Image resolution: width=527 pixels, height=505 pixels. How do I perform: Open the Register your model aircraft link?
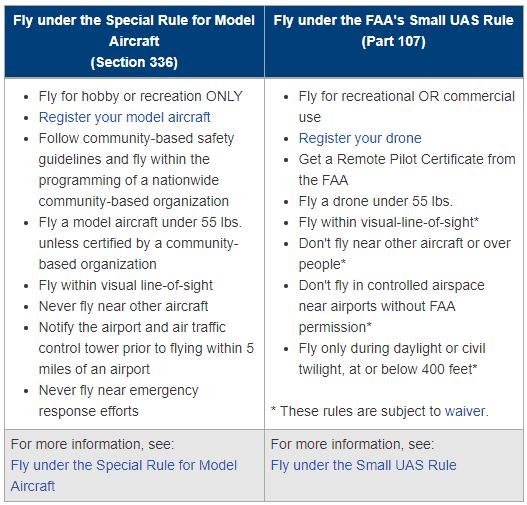point(124,118)
